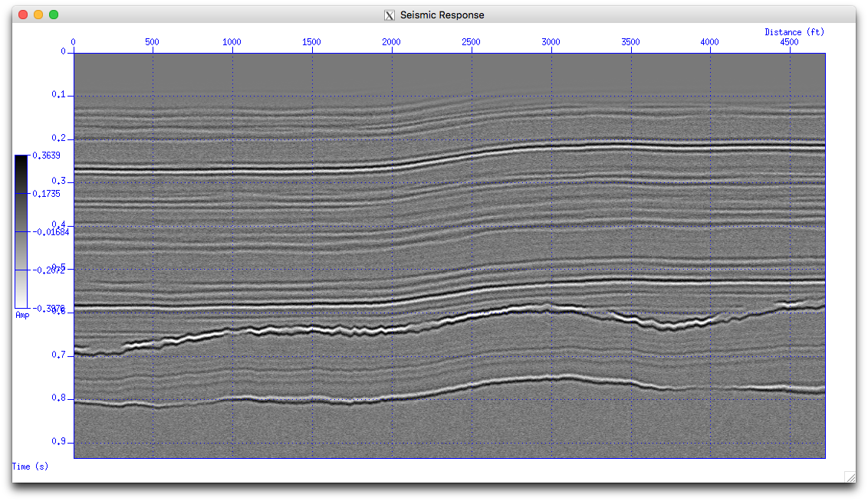868x501 pixels.
Task: Click the 2500 distance gridline label
Action: pyautogui.click(x=471, y=41)
